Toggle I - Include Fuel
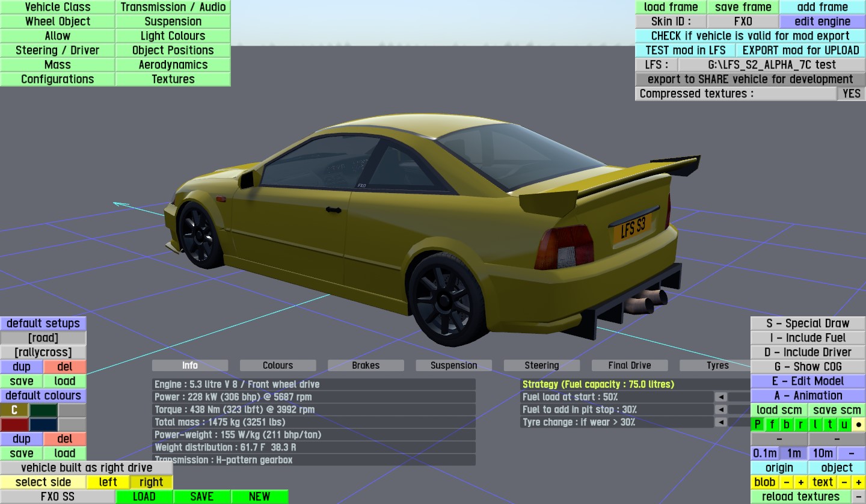 tap(808, 338)
